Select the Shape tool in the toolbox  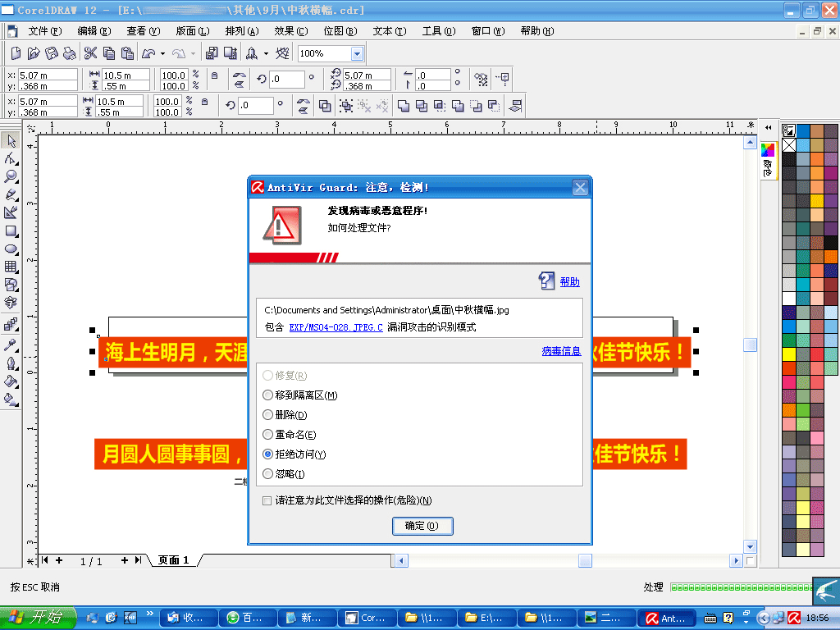point(11,158)
